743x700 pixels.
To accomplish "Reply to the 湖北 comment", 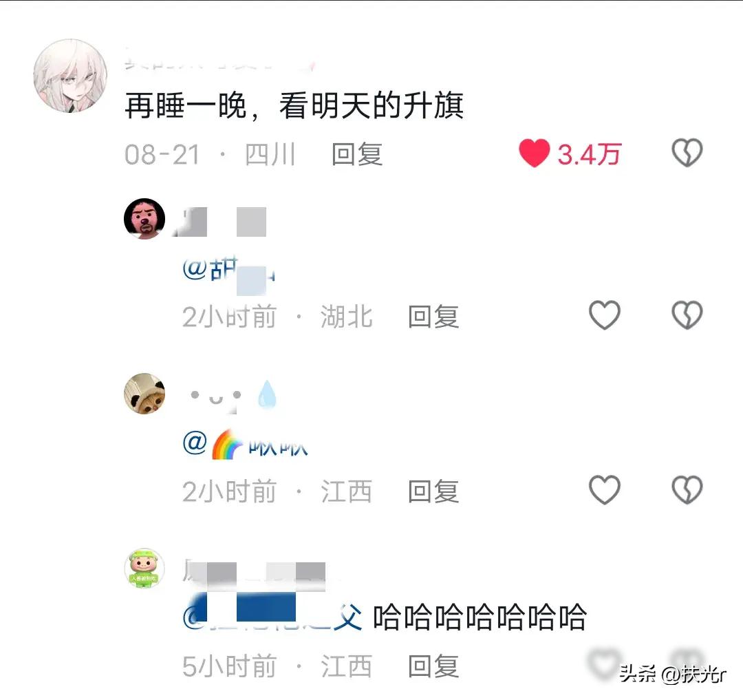I will coord(433,317).
